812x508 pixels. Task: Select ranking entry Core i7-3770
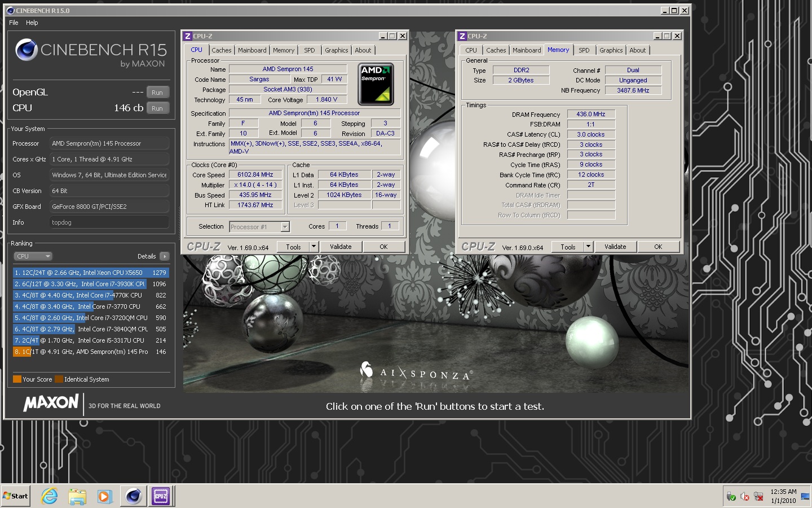click(x=91, y=306)
